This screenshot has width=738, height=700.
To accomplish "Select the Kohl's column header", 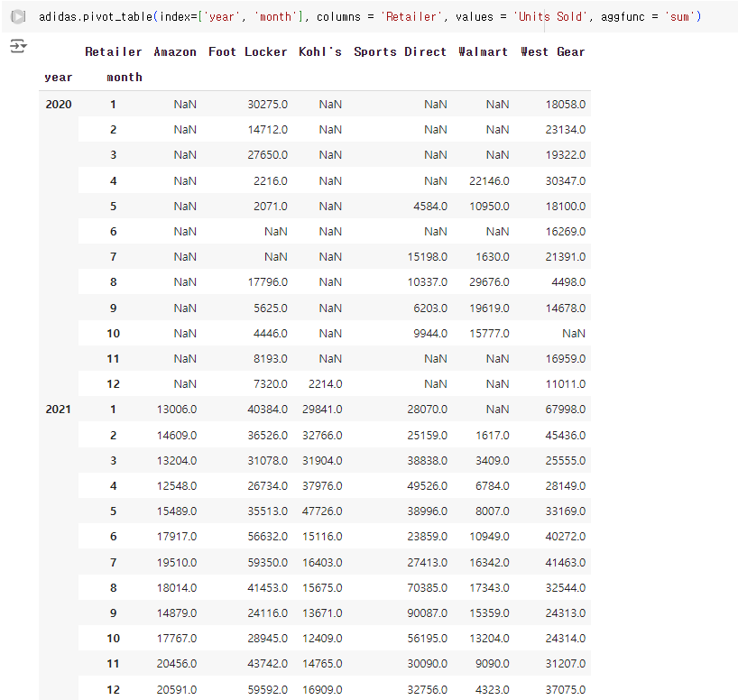I will (x=320, y=51).
